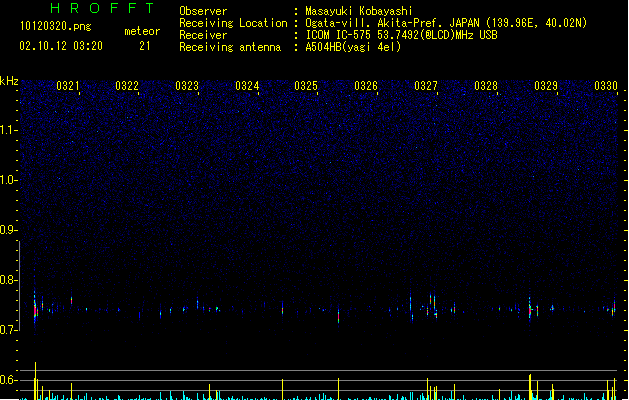
Task: Click the receiver text ICOM IC-575
Action: click(x=339, y=35)
